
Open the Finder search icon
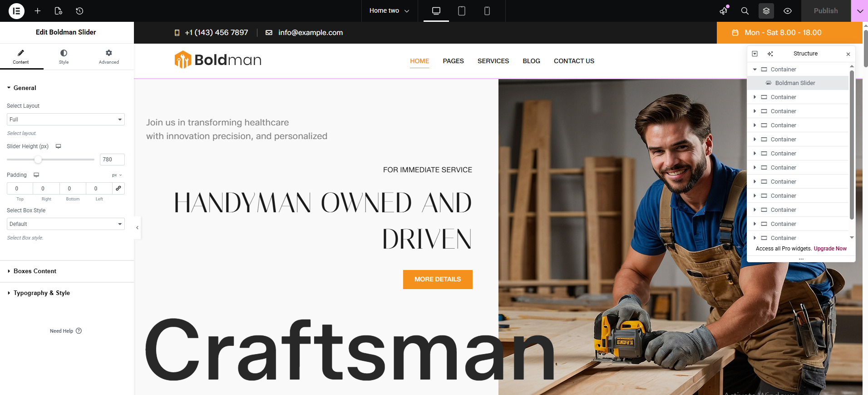coord(745,11)
